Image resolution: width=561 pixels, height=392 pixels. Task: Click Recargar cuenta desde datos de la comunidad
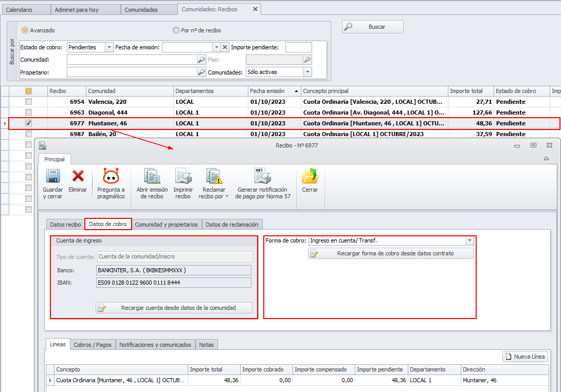pyautogui.click(x=174, y=308)
